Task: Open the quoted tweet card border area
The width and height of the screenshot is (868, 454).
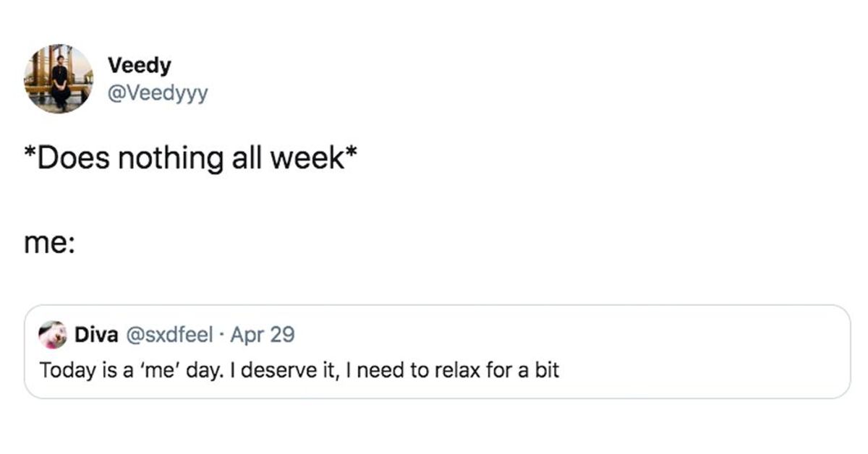Action: point(437,351)
